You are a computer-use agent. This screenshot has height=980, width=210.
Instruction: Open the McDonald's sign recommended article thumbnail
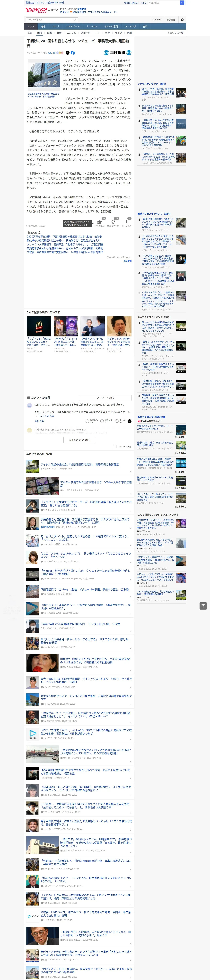pyautogui.click(x=39, y=326)
